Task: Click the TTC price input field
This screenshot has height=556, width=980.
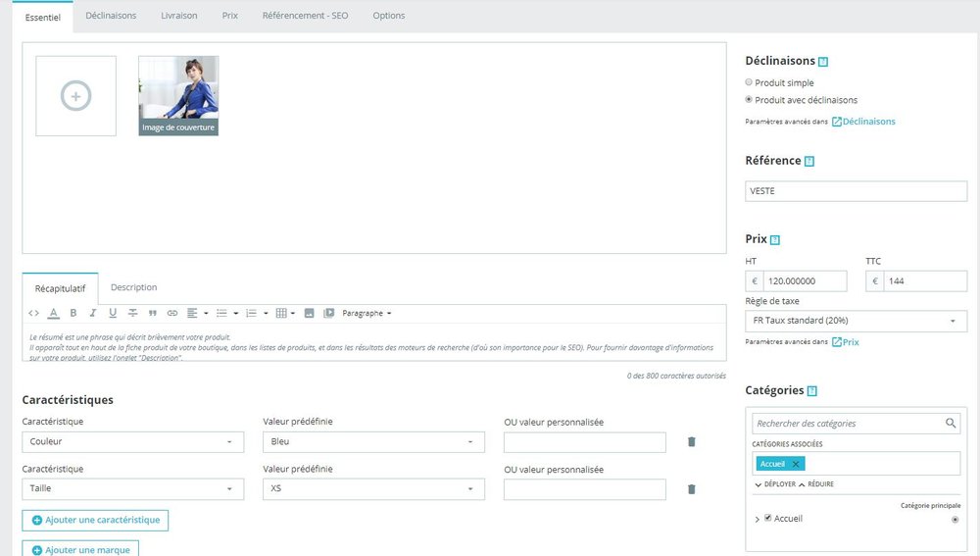Action: [925, 281]
